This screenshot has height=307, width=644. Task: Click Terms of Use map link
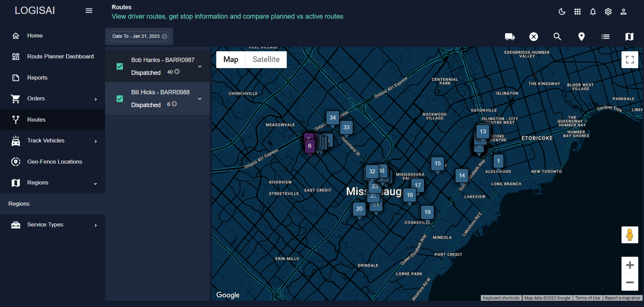point(587,298)
